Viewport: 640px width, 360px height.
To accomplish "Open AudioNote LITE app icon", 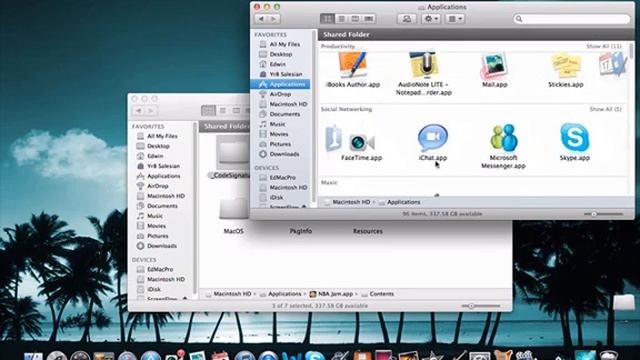I will click(x=424, y=65).
